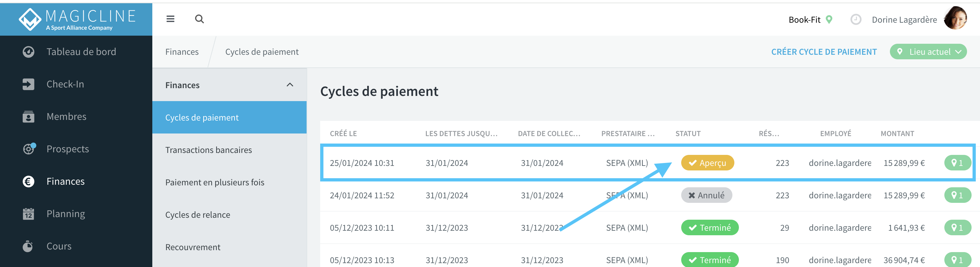Open Cours section
This screenshot has height=267, width=980.
click(59, 246)
